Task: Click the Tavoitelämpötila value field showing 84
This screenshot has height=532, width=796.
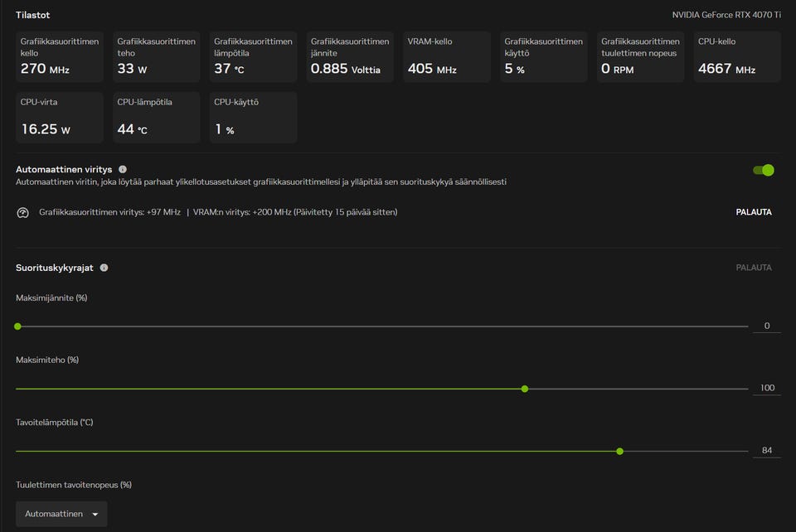Action: click(x=767, y=450)
